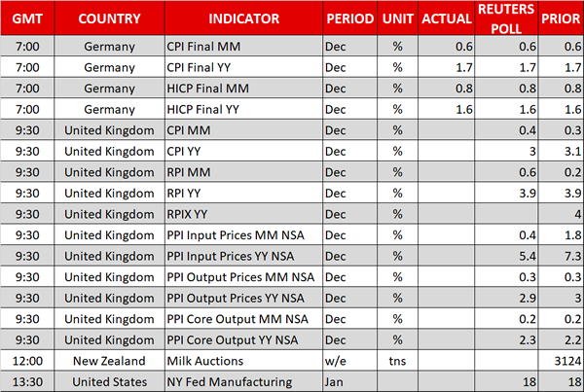Click the tns unit cell
Image resolution: width=584 pixels, height=392 pixels.
tap(397, 362)
